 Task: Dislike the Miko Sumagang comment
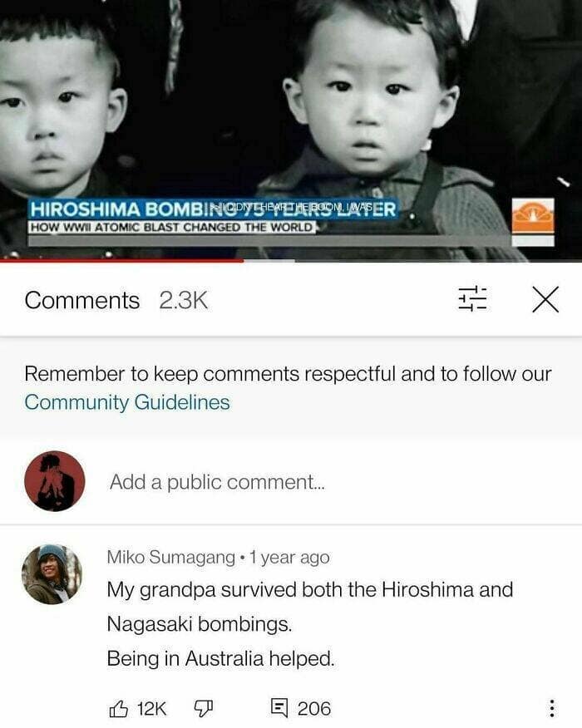[x=203, y=709]
